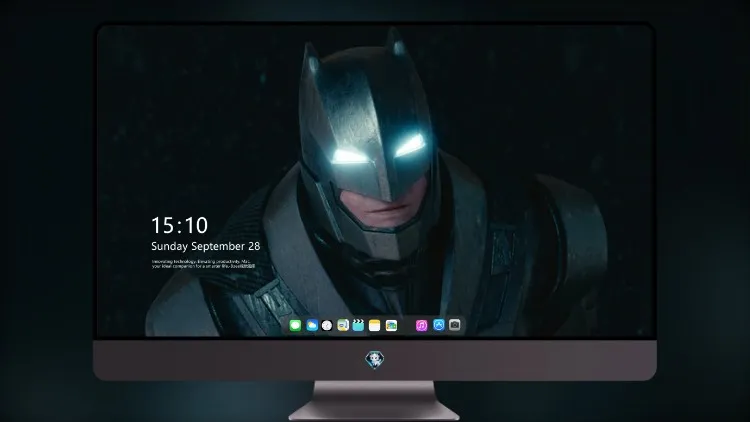Open the pink iTunes music app
This screenshot has height=422, width=750.
click(421, 325)
